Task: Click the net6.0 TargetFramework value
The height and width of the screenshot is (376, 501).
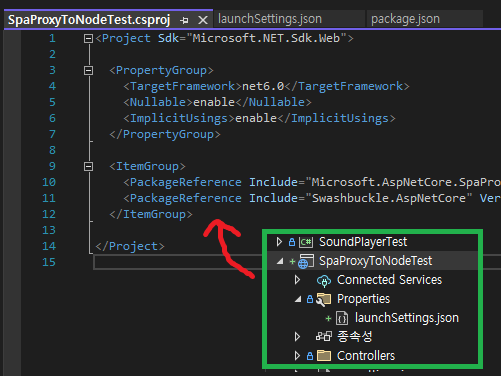Action: [x=263, y=87]
